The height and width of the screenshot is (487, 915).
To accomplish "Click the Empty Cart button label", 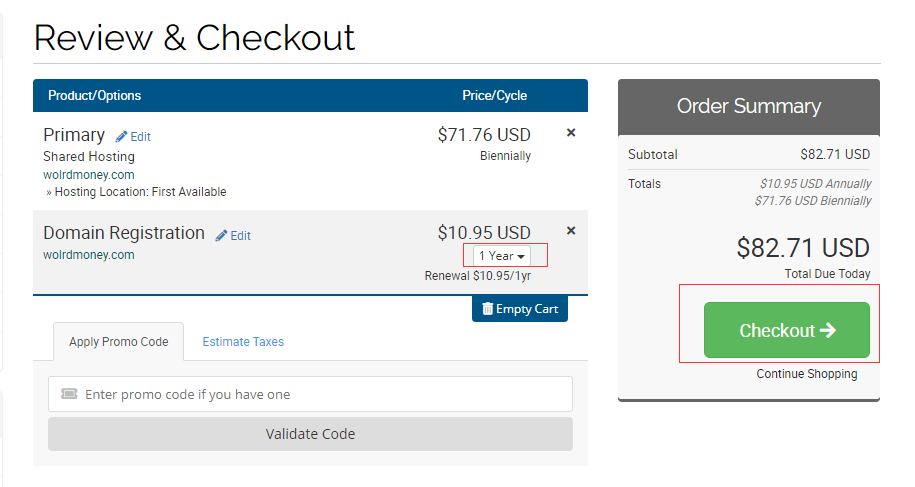I will click(x=527, y=309).
